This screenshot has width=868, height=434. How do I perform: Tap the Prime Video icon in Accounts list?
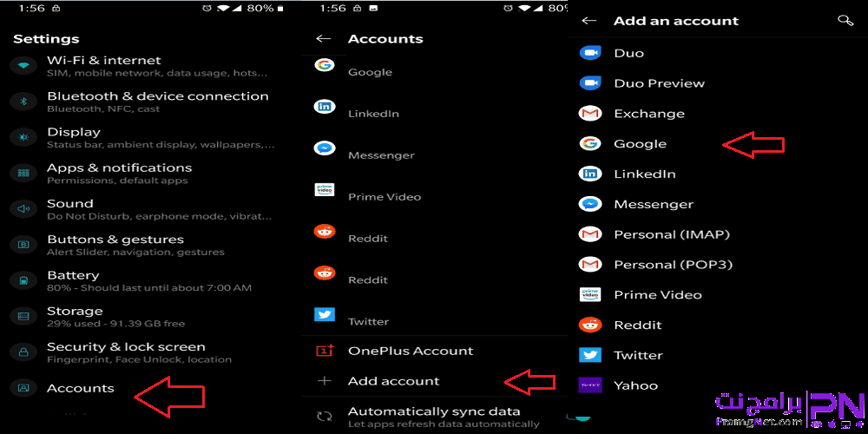pos(325,190)
